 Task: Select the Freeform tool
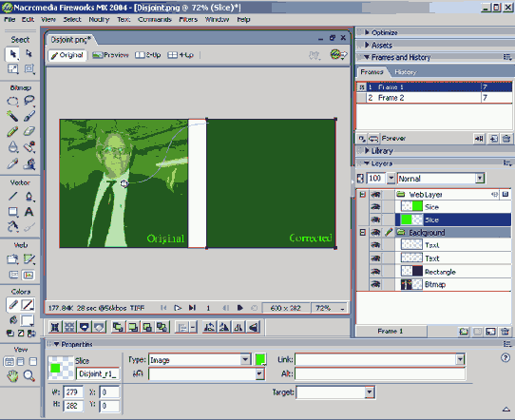(12, 227)
